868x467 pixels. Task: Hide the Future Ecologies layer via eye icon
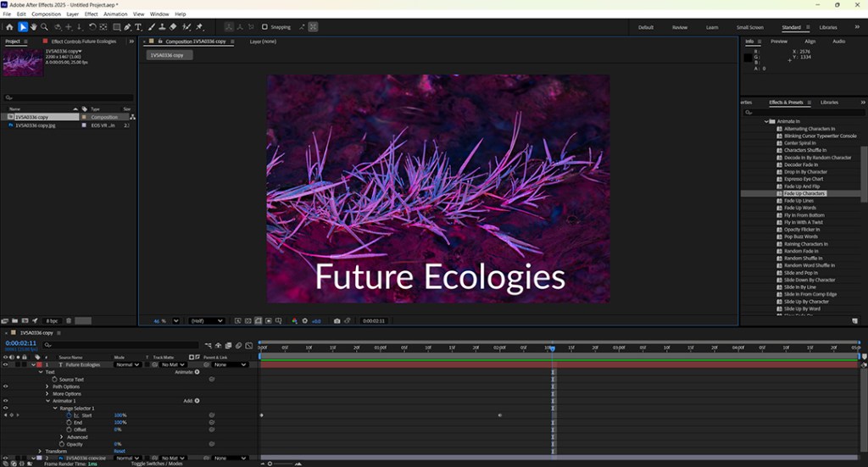click(6, 364)
